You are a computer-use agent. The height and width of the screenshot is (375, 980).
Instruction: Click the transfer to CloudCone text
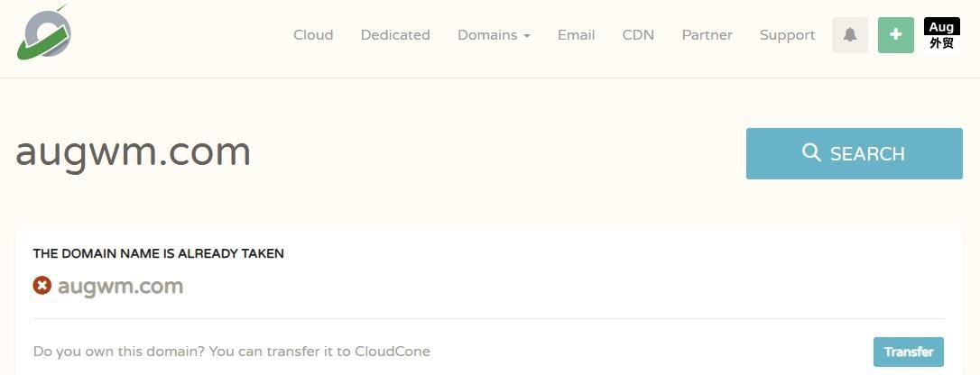(x=231, y=352)
